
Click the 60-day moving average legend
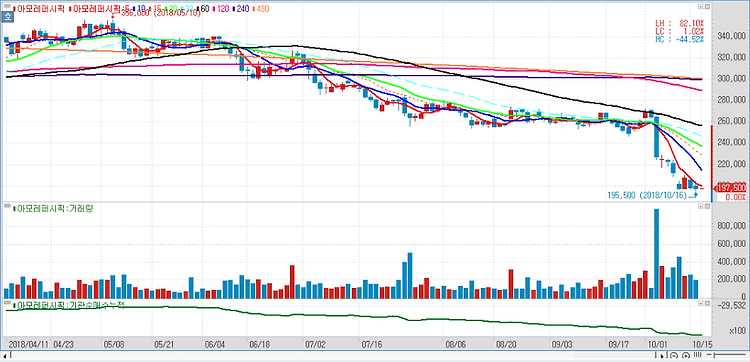[x=203, y=9]
